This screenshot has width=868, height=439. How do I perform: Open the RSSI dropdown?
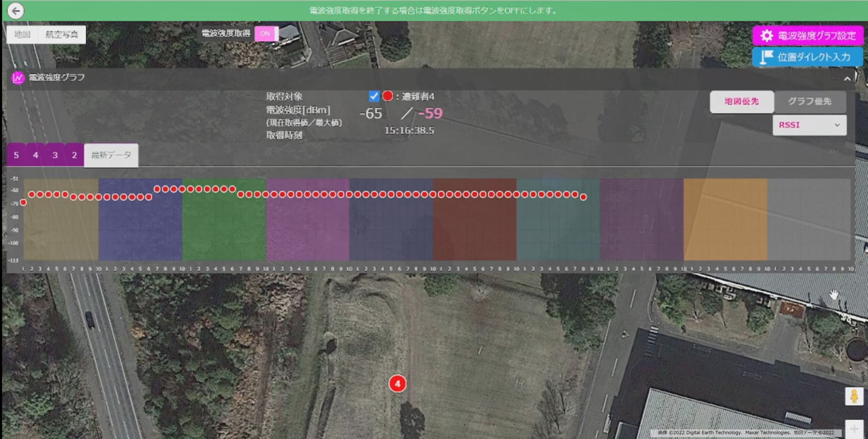(x=809, y=125)
